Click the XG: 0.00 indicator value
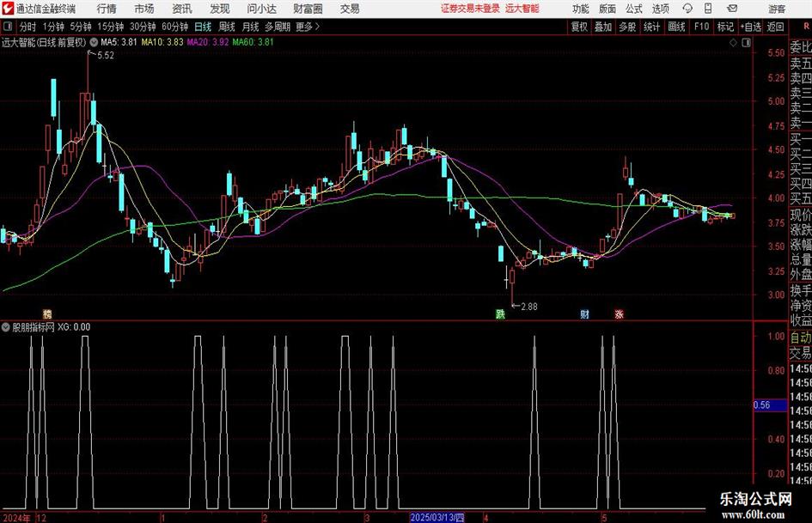 (x=74, y=327)
